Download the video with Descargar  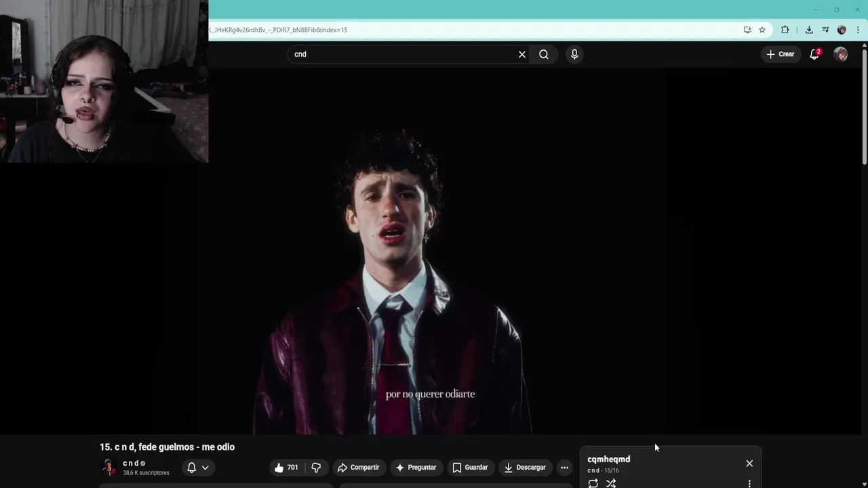click(525, 467)
